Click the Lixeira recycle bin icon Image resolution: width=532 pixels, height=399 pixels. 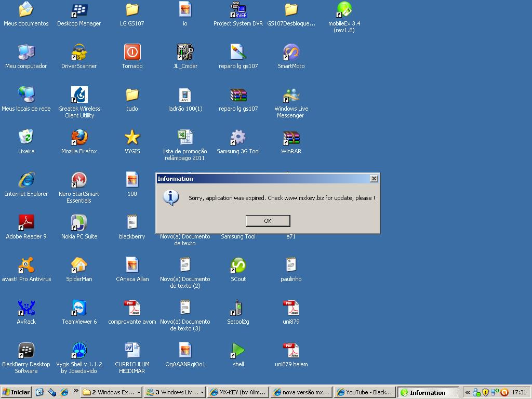tap(26, 138)
